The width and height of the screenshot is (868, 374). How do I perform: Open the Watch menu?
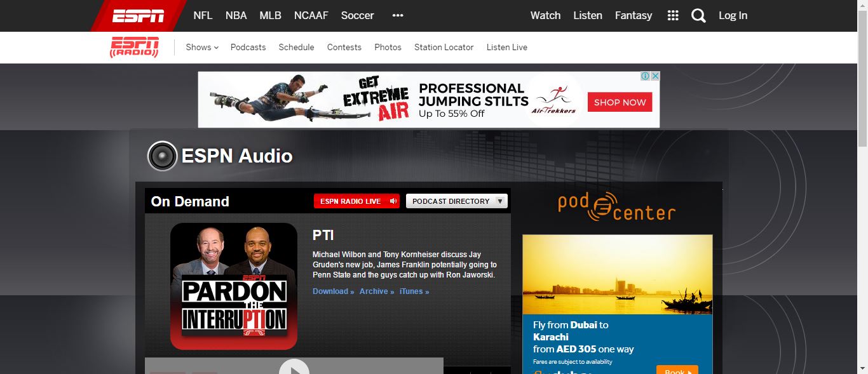point(546,15)
